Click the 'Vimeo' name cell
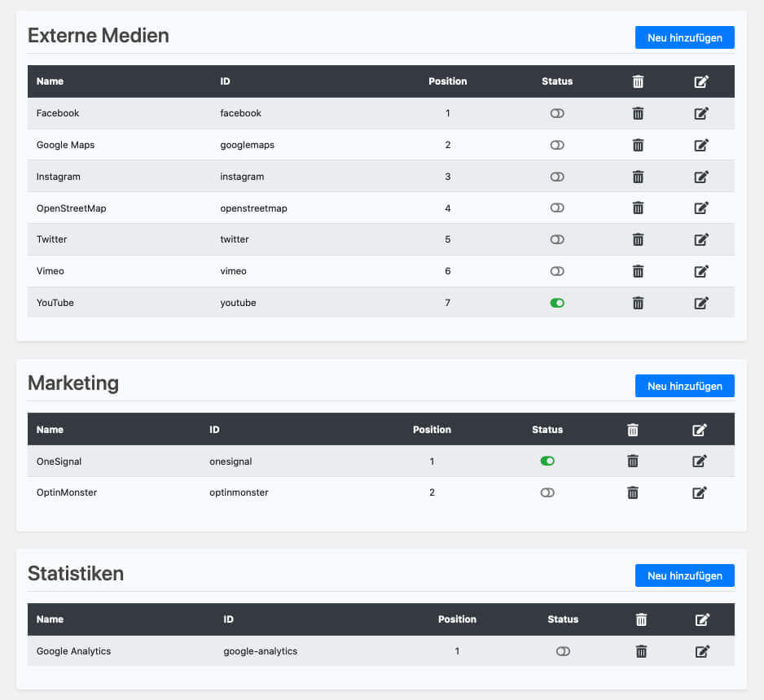Image resolution: width=764 pixels, height=700 pixels. point(50,271)
